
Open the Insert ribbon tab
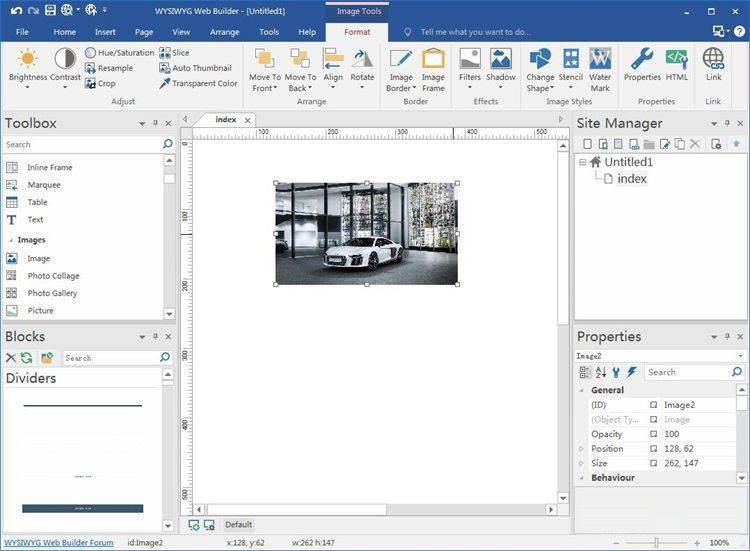pyautogui.click(x=105, y=32)
